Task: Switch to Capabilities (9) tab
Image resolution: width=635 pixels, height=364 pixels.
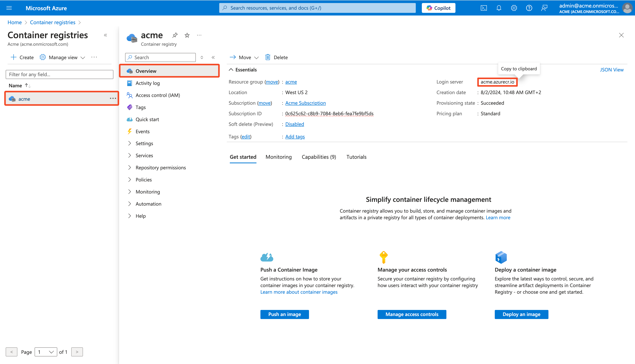Action: tap(319, 157)
